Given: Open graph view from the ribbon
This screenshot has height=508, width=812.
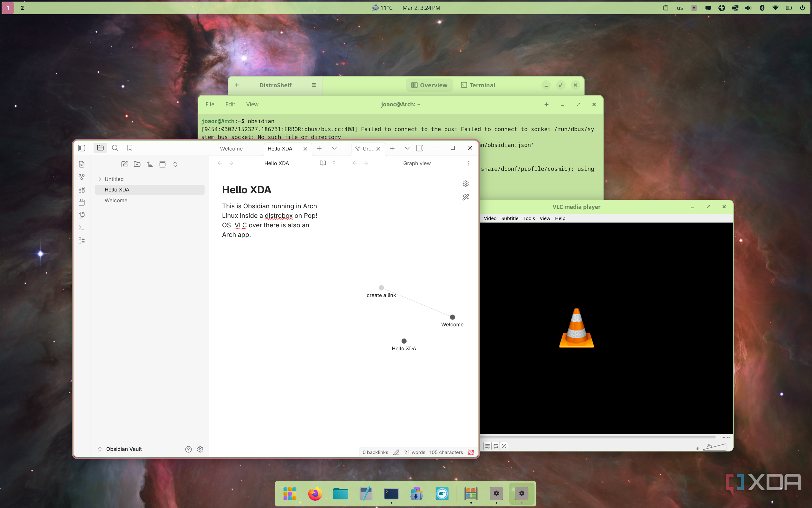Looking at the screenshot, I should point(82,177).
